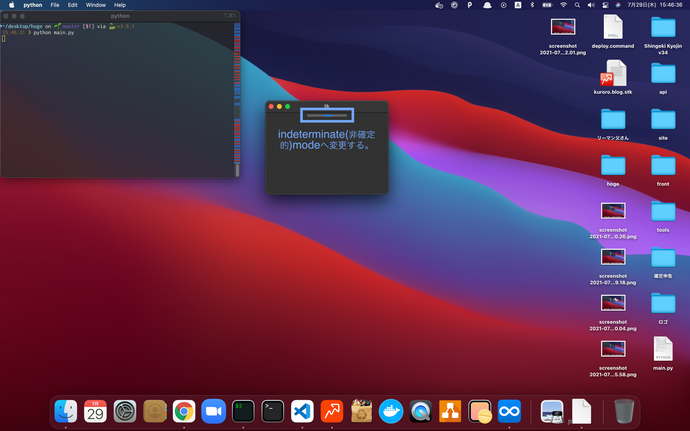The width and height of the screenshot is (690, 431).
Task: Select the screenshot 2021-07...0.04.png thumbnail
Action: 613,303
